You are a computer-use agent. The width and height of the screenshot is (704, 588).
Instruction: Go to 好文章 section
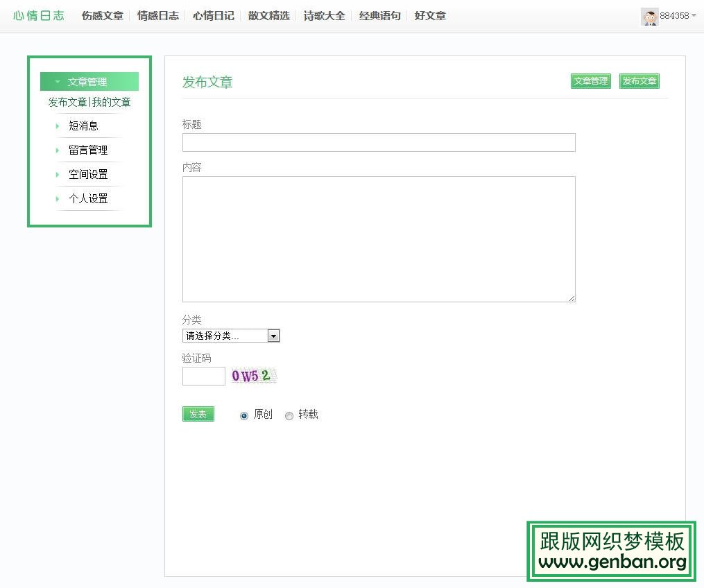tap(430, 16)
